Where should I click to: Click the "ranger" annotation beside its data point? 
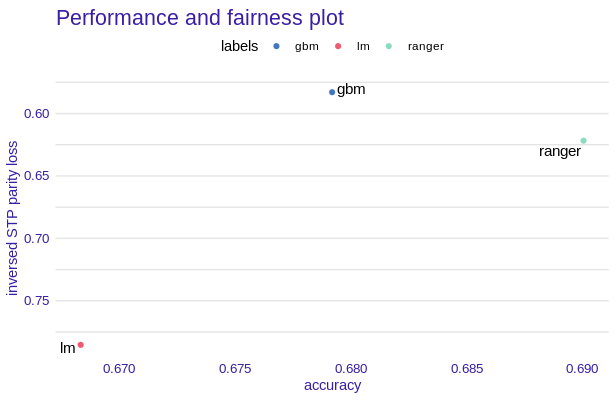[x=560, y=152]
